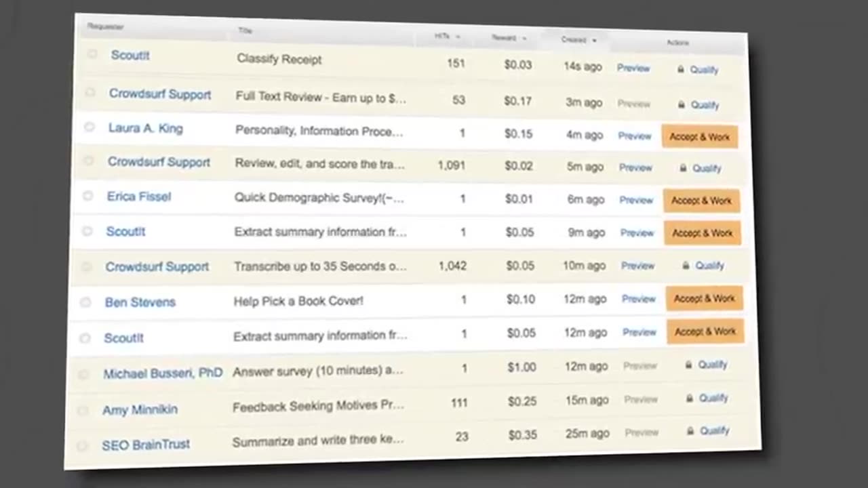Expand the Erica Fissel row circle

87,196
